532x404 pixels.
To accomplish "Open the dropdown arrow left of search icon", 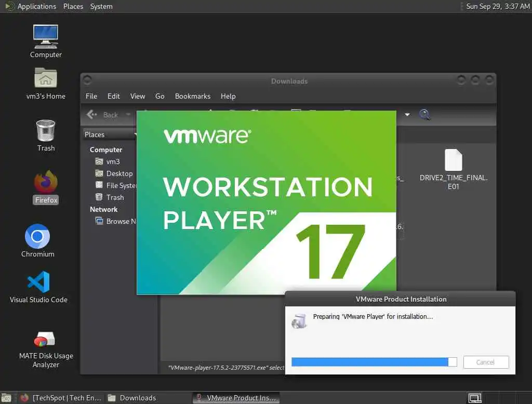I will point(407,115).
